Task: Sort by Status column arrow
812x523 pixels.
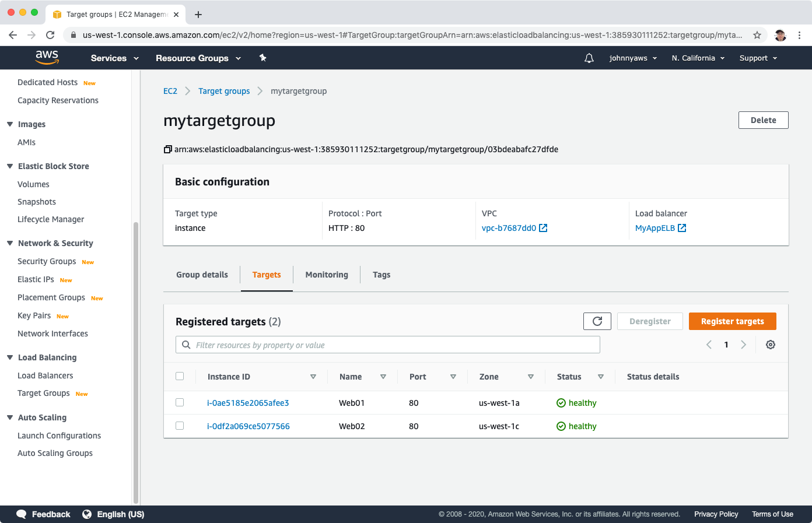Action: 601,377
